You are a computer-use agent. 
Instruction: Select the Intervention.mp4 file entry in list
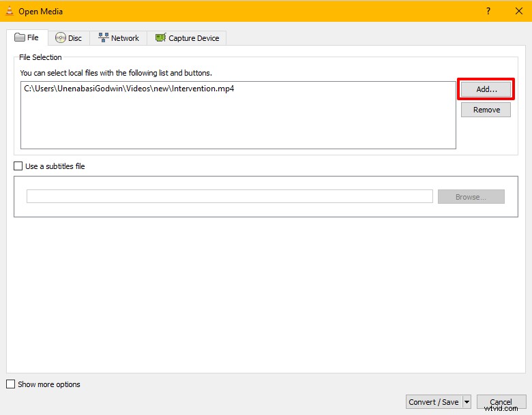coord(129,89)
